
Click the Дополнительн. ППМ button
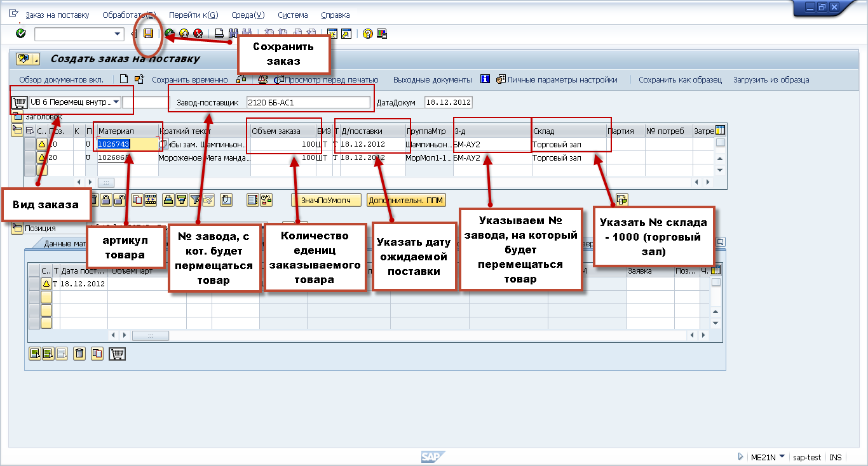coord(406,201)
